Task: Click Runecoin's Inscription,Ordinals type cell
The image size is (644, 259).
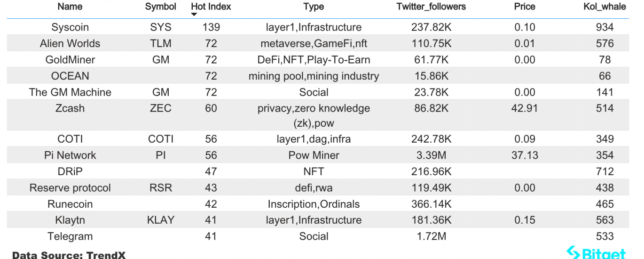Action: pyautogui.click(x=314, y=204)
